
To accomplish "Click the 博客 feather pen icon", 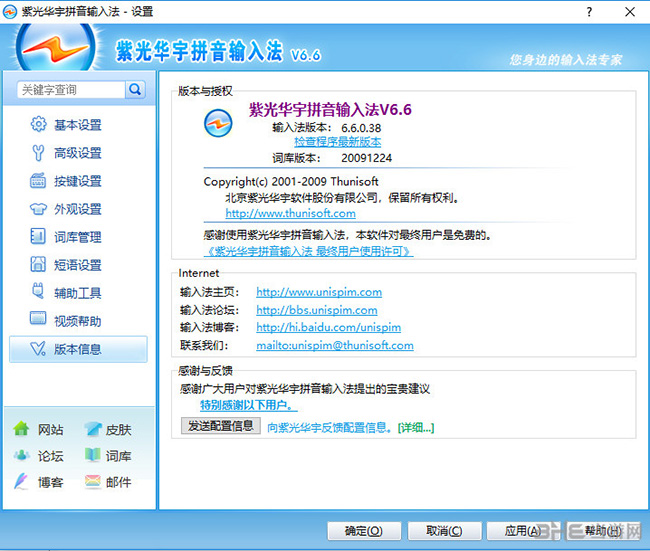I will (21, 481).
